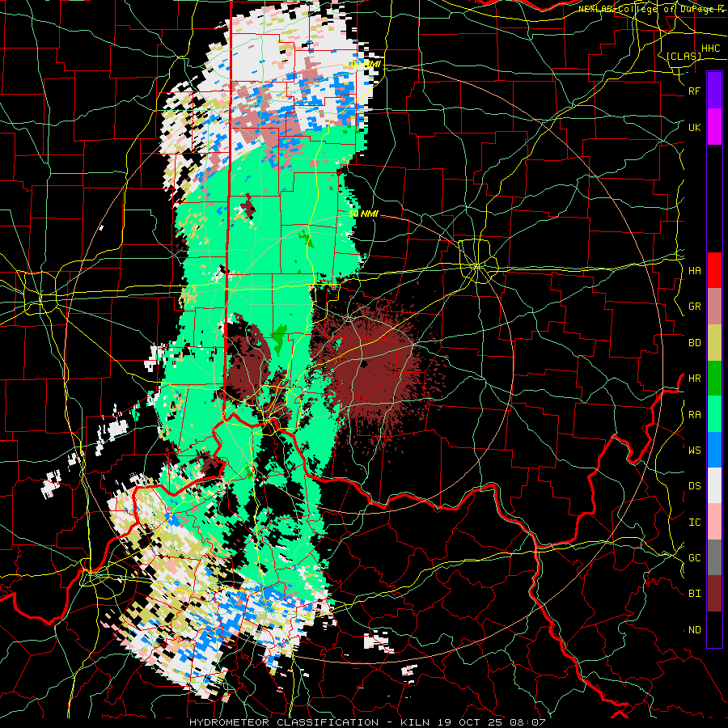Viewport: 728px width, 728px height.
Task: Click the GC legend label
Action: [695, 558]
